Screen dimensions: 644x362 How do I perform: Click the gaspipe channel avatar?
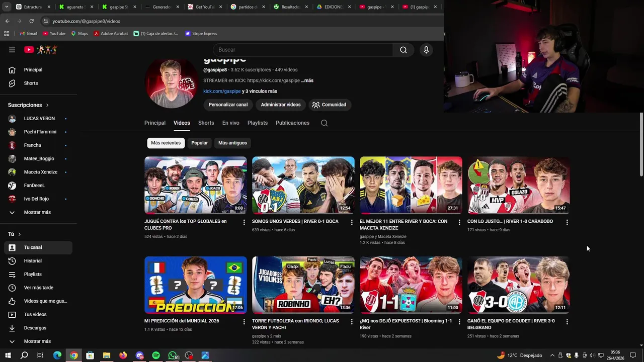(x=171, y=83)
